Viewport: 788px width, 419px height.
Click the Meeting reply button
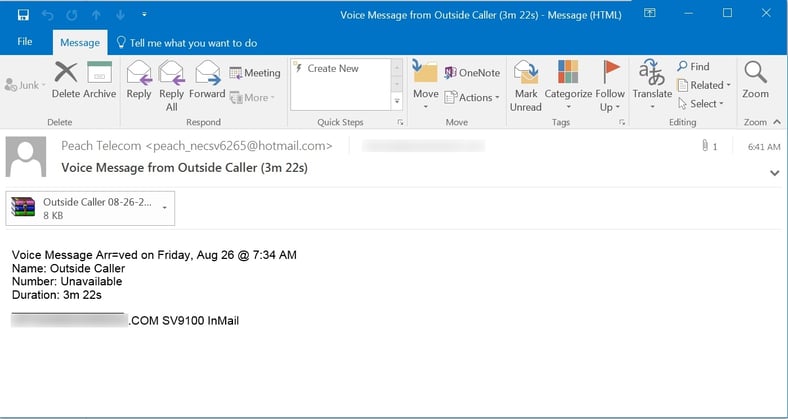[255, 73]
